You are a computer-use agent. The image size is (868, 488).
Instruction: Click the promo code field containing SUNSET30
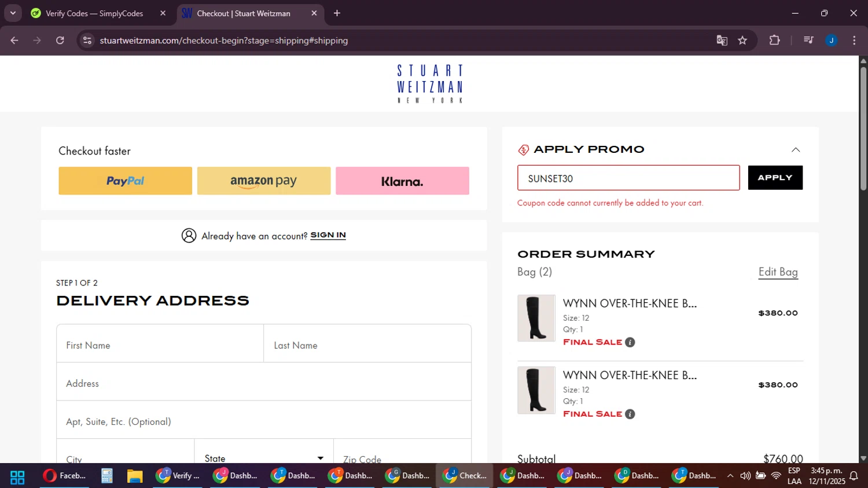628,178
